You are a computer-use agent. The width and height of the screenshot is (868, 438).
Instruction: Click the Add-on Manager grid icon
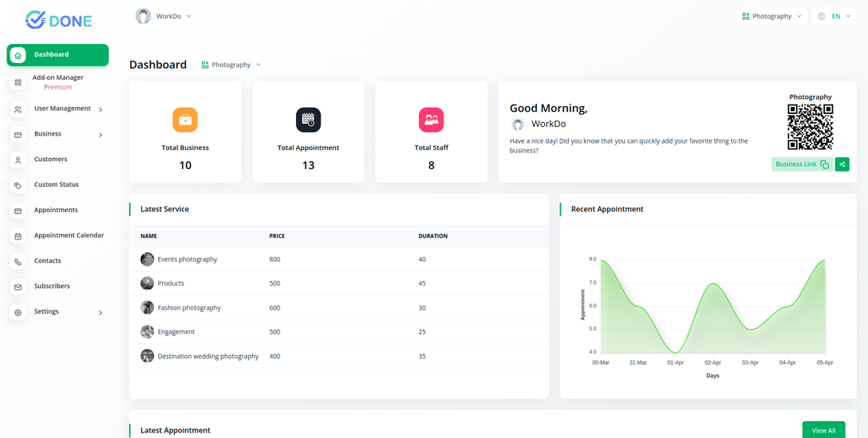(x=18, y=82)
